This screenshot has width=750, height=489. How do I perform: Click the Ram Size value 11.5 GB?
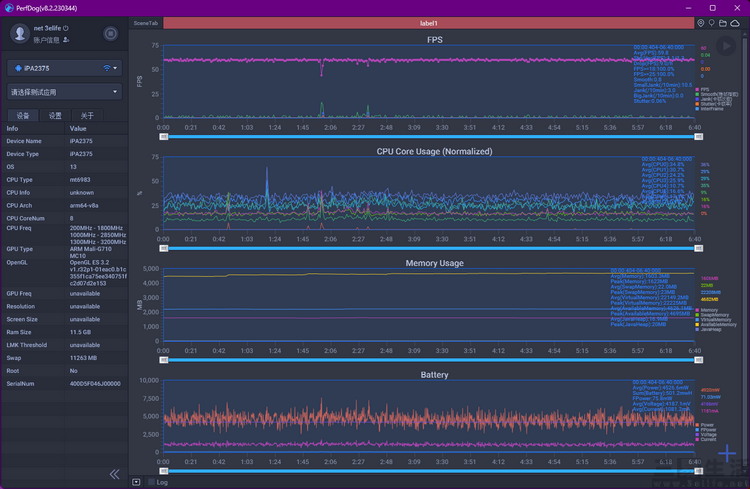[80, 332]
